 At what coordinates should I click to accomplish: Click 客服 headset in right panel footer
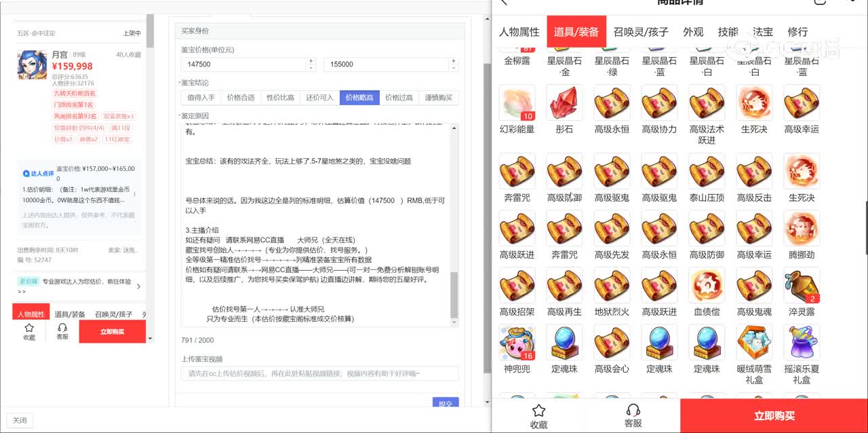[633, 416]
